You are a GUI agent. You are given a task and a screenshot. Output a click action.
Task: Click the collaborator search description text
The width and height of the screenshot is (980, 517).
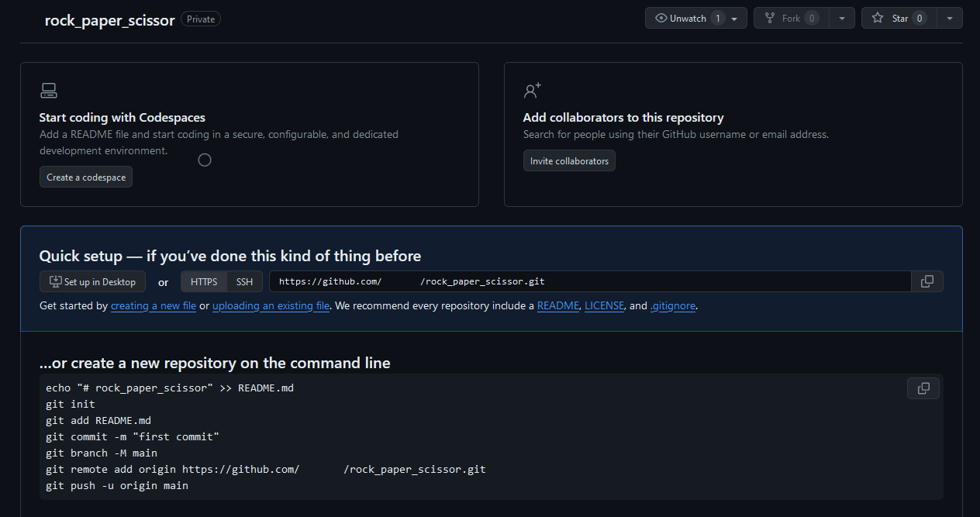click(x=676, y=134)
